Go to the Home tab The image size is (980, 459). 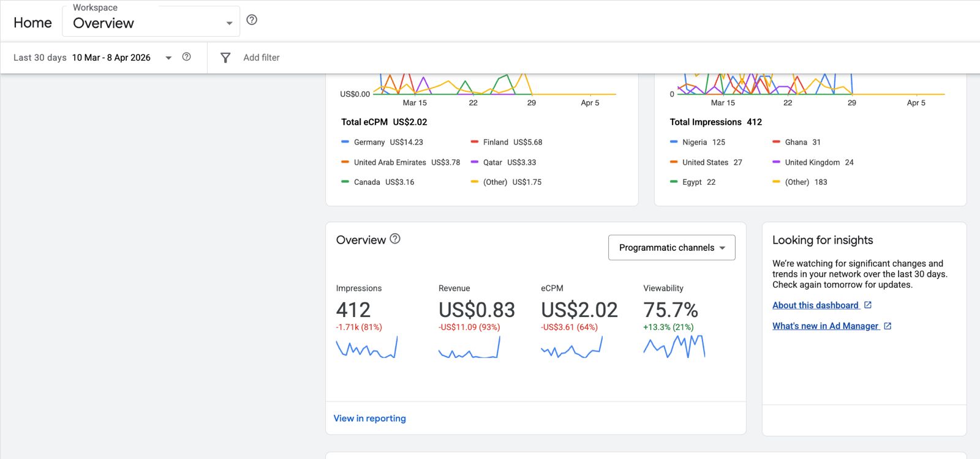point(32,23)
